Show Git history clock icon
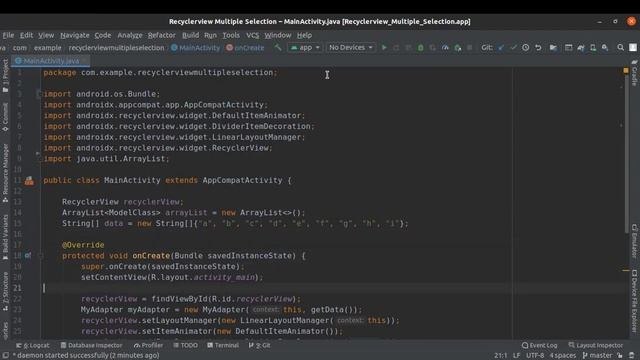Screen dimensions: 640x360 [526, 48]
